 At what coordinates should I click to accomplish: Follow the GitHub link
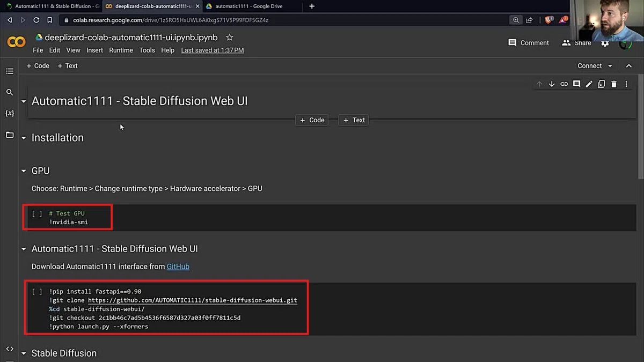tap(178, 267)
